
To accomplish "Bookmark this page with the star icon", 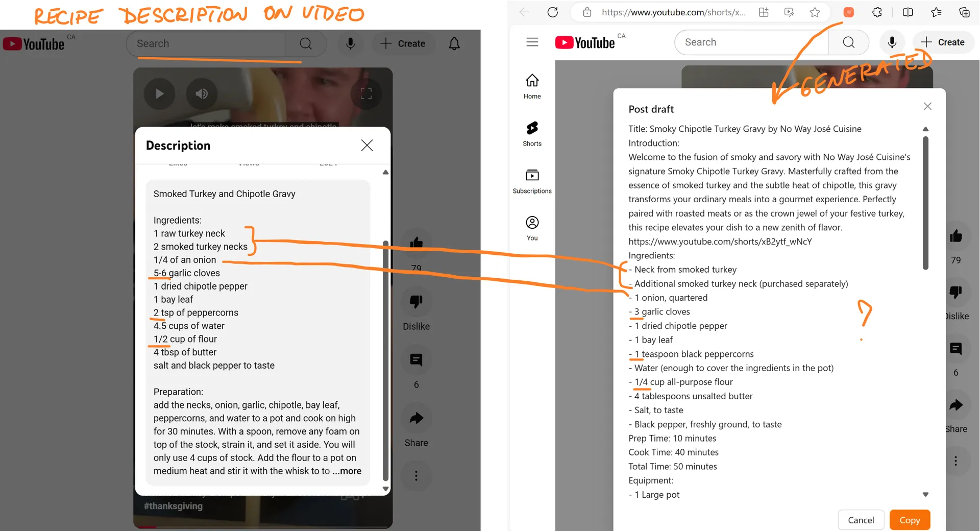I will (815, 12).
